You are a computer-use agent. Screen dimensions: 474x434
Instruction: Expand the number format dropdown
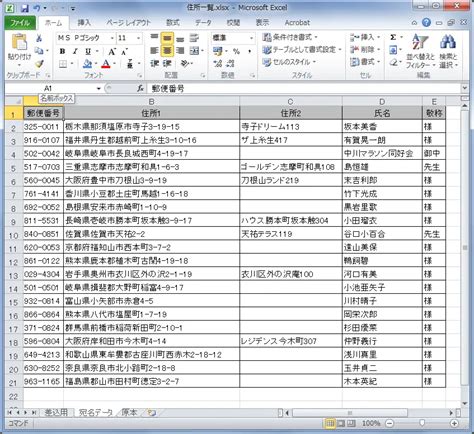pos(252,38)
